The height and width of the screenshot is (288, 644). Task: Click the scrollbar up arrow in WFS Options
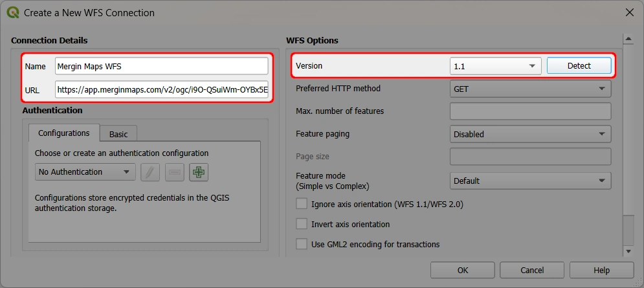[x=628, y=39]
